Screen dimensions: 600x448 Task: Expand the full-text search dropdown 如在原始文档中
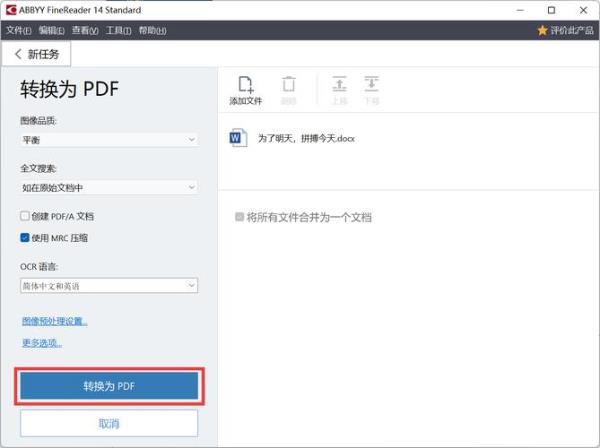pos(109,187)
